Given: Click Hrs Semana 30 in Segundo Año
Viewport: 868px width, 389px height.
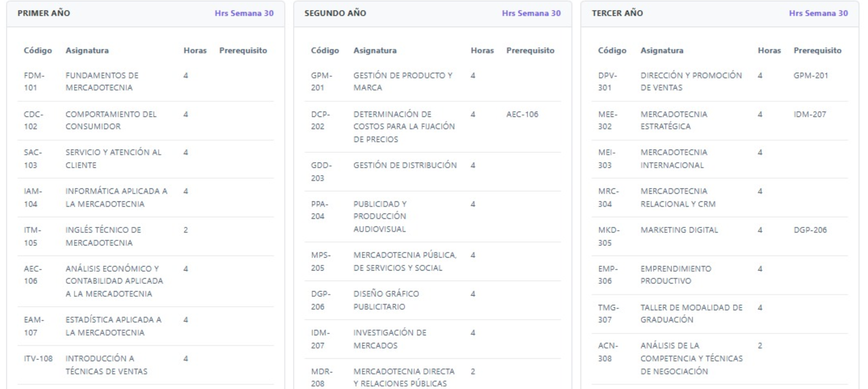Looking at the screenshot, I should [531, 13].
